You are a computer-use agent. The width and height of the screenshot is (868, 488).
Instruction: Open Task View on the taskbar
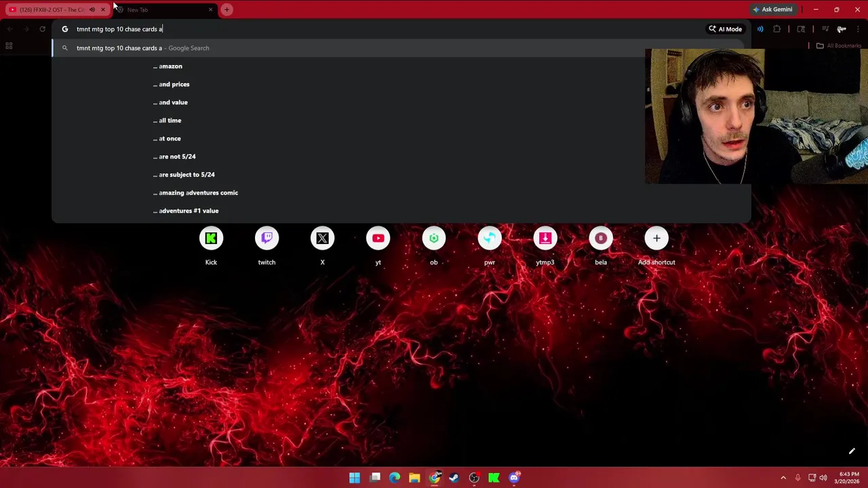(x=375, y=478)
